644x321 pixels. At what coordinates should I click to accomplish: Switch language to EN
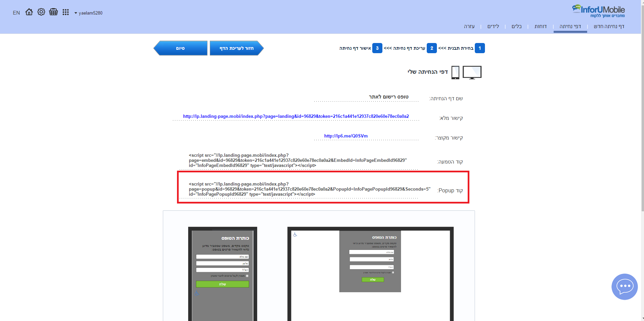[x=16, y=13]
